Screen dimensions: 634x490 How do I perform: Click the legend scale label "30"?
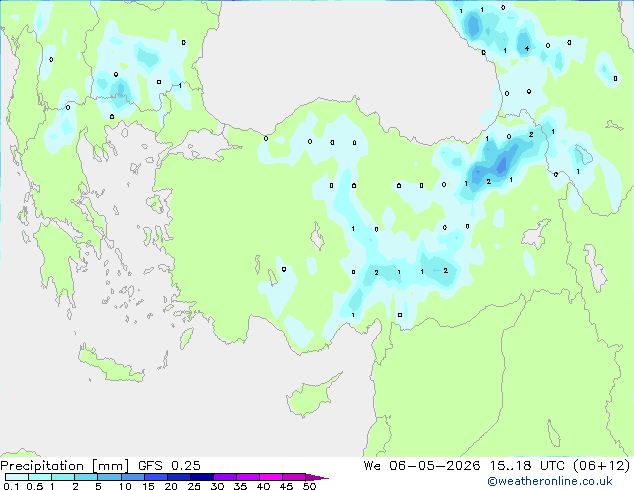(217, 486)
